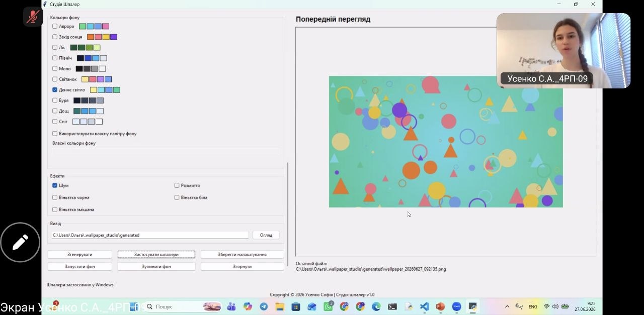This screenshot has width=644, height=315.
Task: Browse output folder with Огляд
Action: coord(266,235)
